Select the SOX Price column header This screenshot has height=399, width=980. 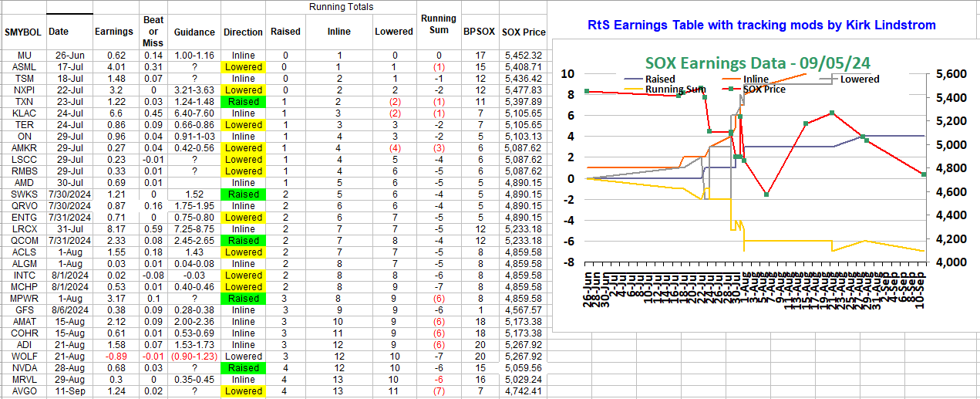point(524,32)
